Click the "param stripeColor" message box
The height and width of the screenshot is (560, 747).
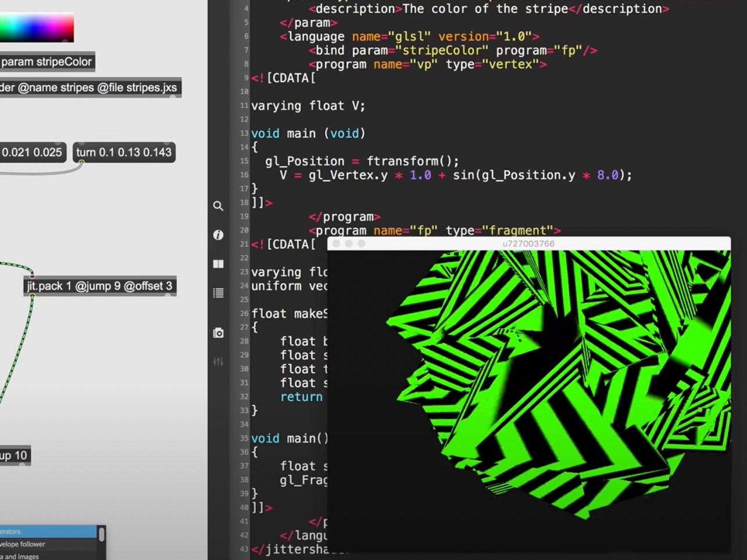[47, 62]
